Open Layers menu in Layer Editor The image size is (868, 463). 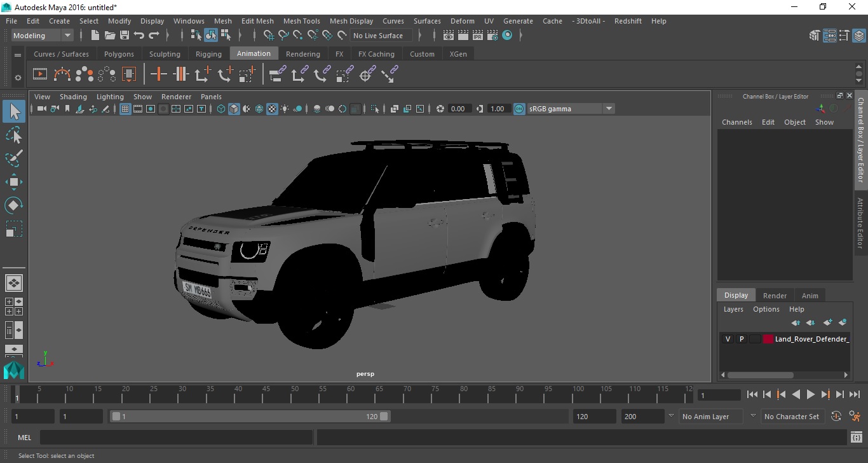click(733, 309)
